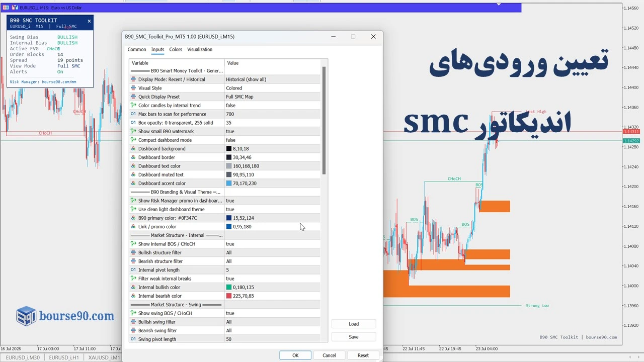This screenshot has width=644, height=362.
Task: Switch to the EURUSD_i,H1 chart tab
Action: click(63, 357)
